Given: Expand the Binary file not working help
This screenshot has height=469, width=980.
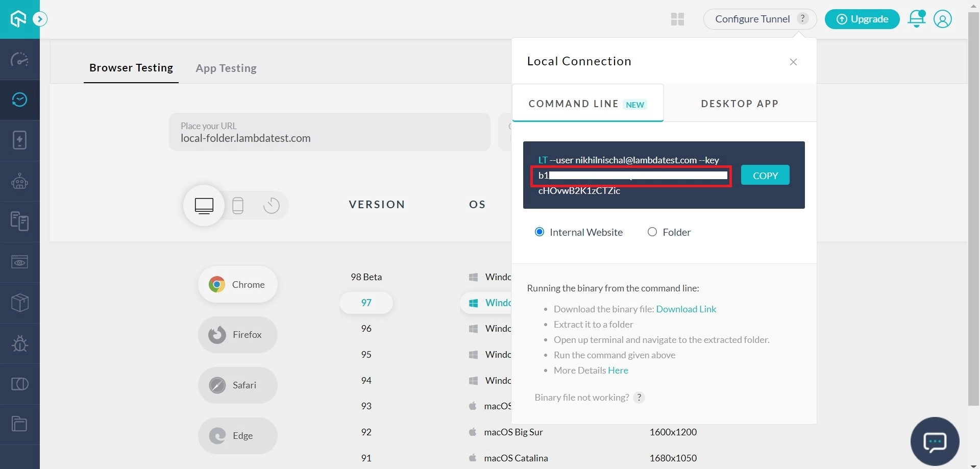Looking at the screenshot, I should tap(639, 398).
